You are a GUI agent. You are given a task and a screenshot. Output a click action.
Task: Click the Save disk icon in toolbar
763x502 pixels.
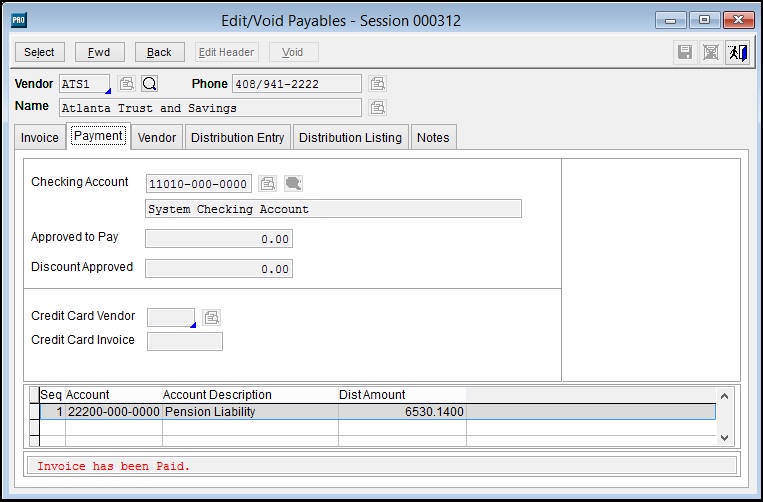685,52
